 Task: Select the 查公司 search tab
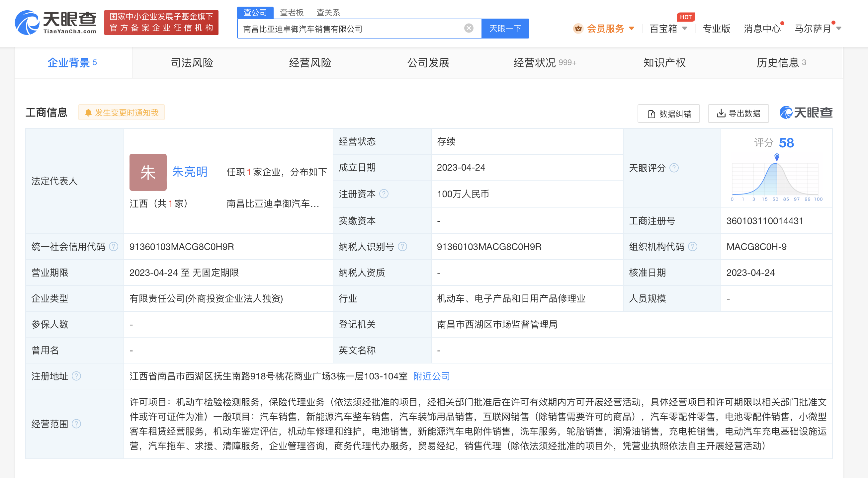(255, 13)
